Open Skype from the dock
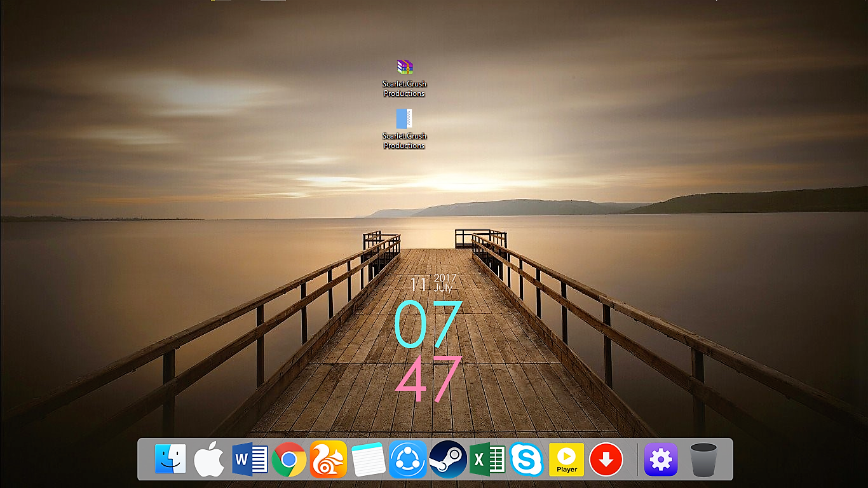This screenshot has height=488, width=868. [x=526, y=459]
